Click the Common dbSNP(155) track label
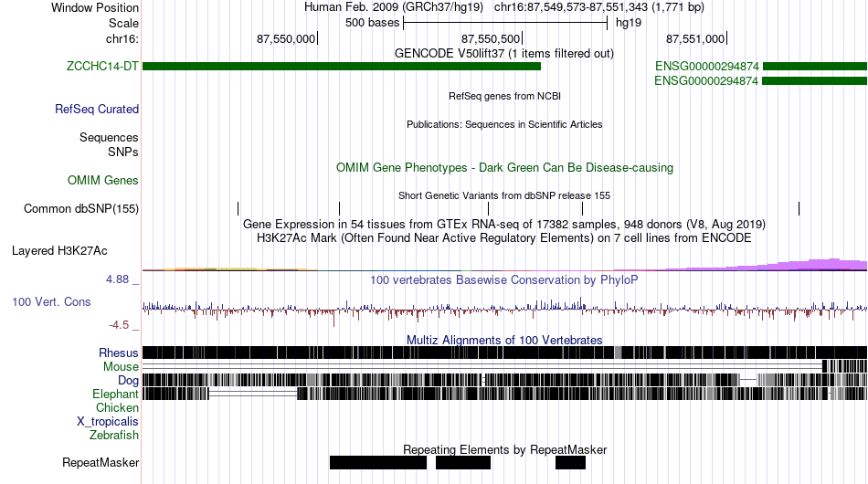The image size is (868, 484). pyautogui.click(x=81, y=208)
